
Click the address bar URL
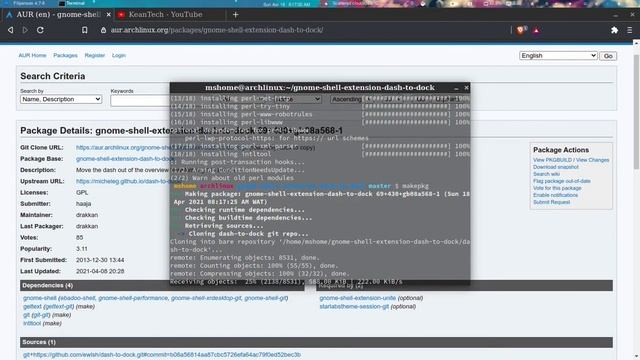pos(217,30)
